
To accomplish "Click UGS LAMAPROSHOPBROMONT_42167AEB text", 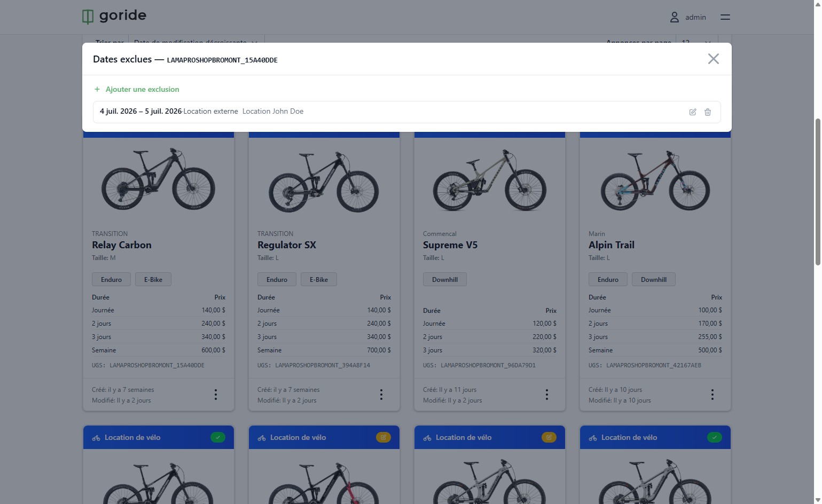I will [x=645, y=365].
